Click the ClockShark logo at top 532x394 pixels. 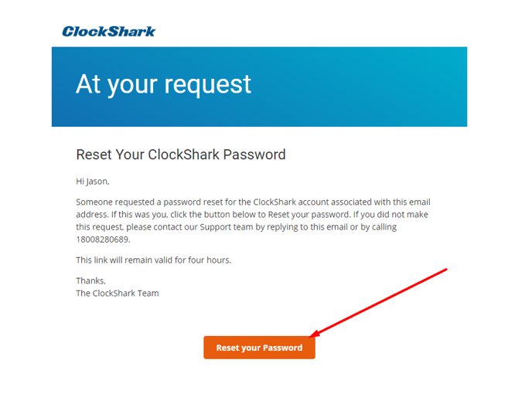pos(108,32)
